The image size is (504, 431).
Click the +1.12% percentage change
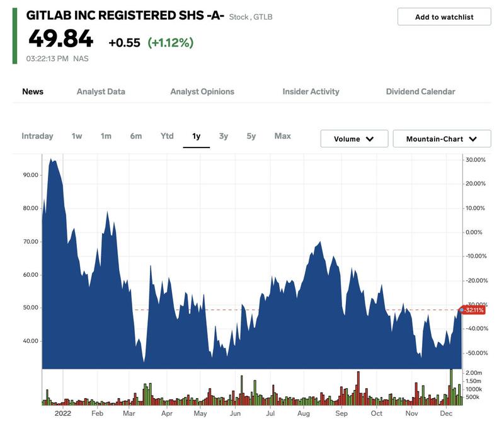coord(170,42)
